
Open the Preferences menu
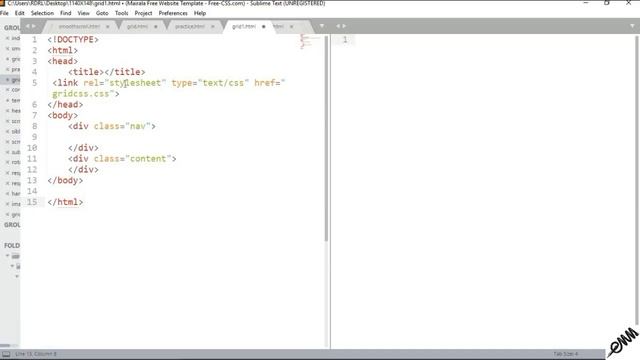(173, 13)
